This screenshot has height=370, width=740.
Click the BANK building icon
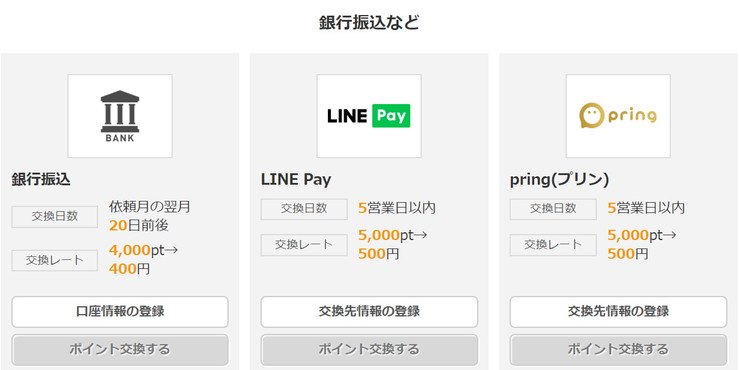tap(120, 116)
